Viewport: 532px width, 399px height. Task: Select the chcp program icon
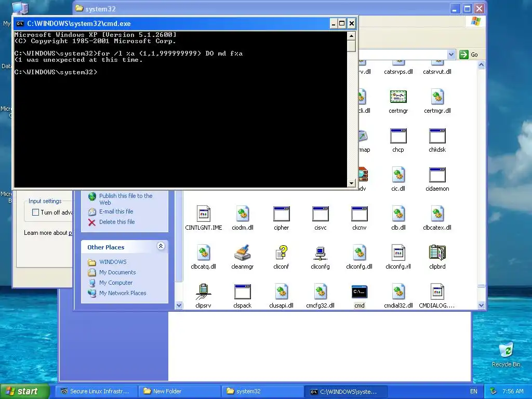click(x=398, y=136)
